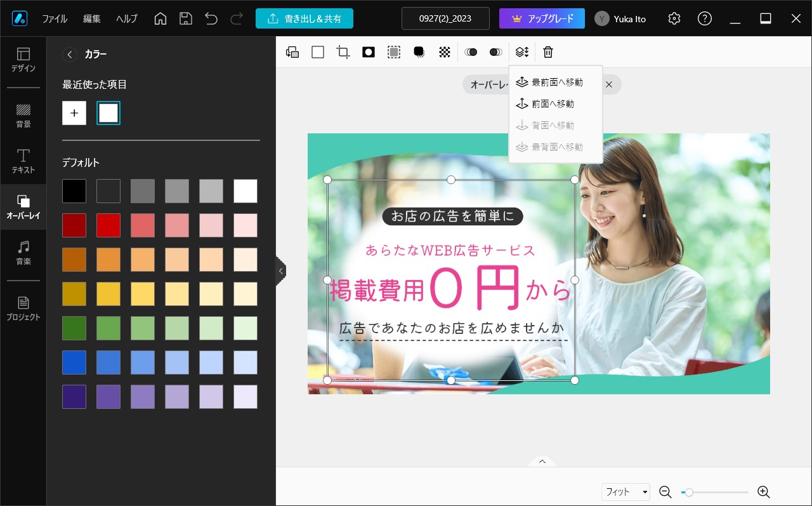The width and height of the screenshot is (812, 506).
Task: Select the 広告であなたのお店を広めませんか text
Action: pos(452,328)
